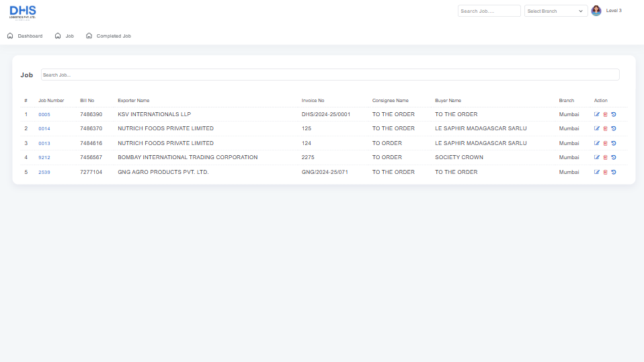Open history for job 0014
This screenshot has height=362, width=644.
(x=614, y=129)
